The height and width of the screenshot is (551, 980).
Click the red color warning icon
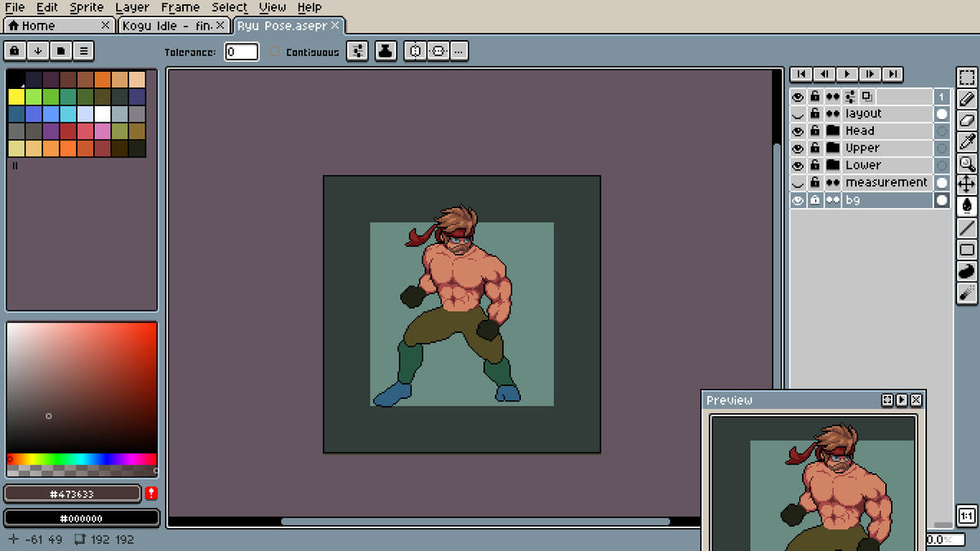point(151,493)
